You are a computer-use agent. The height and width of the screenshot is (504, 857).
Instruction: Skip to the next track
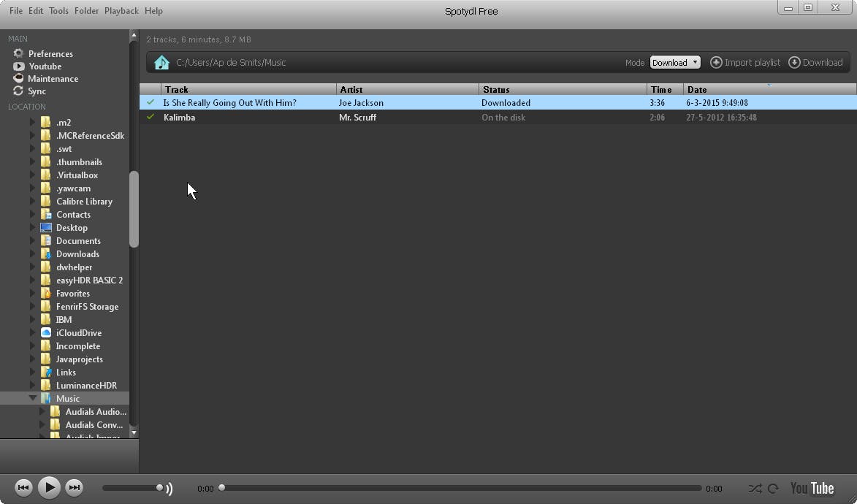(x=74, y=488)
